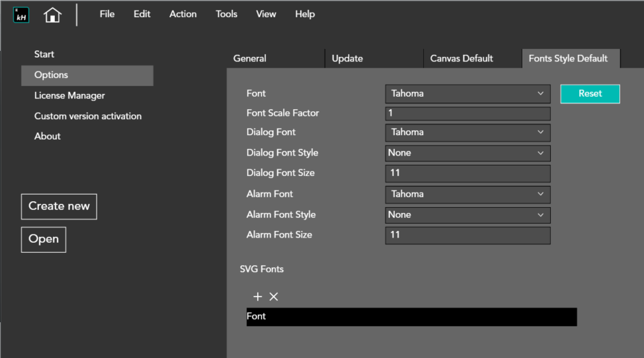The image size is (644, 358).
Task: Add a new SVG font with plus icon
Action: click(258, 297)
